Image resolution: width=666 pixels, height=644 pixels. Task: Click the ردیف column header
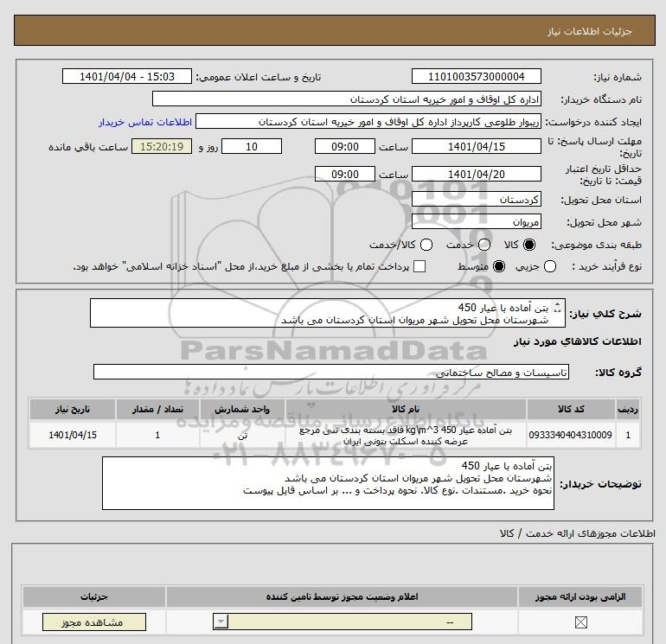pyautogui.click(x=628, y=409)
